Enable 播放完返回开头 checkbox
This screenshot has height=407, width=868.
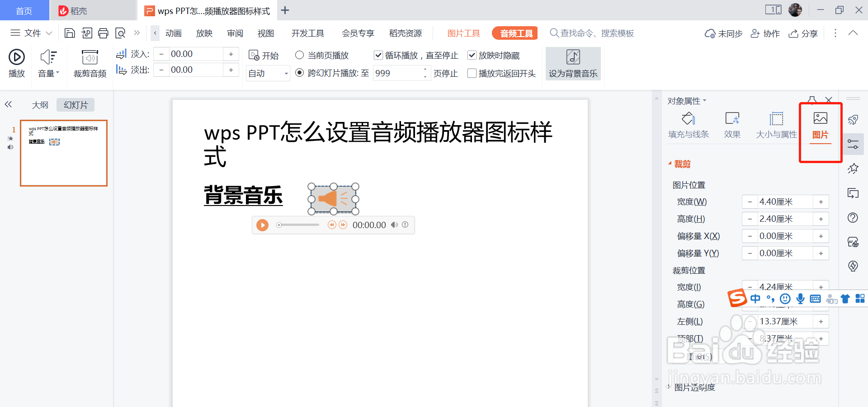[x=472, y=73]
